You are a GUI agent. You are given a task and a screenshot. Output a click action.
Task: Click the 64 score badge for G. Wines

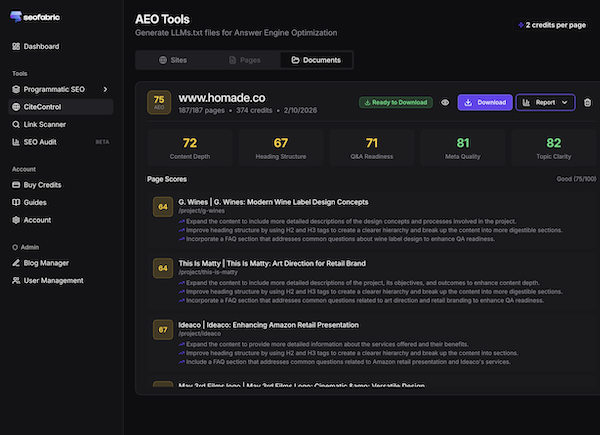click(163, 207)
